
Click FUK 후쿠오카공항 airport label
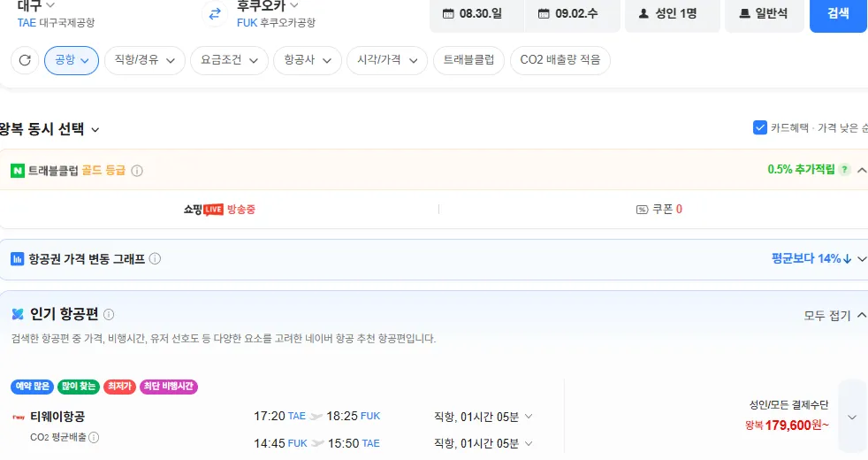coord(277,23)
